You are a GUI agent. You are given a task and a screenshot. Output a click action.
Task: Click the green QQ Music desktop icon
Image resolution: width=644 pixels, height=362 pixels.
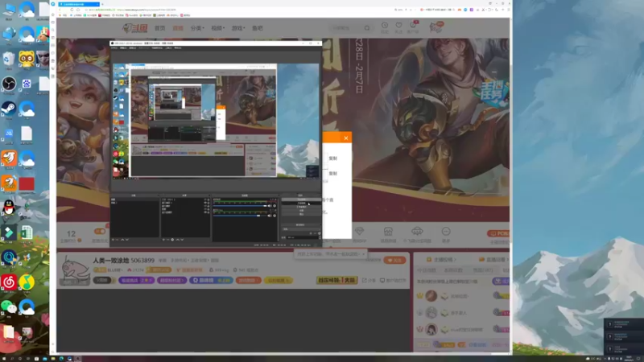(27, 282)
